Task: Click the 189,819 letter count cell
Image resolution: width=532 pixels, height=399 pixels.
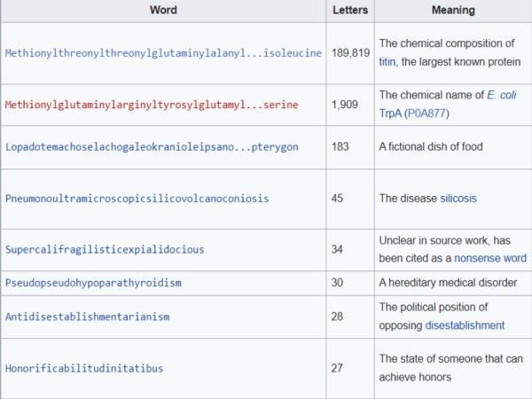Action: [x=350, y=53]
